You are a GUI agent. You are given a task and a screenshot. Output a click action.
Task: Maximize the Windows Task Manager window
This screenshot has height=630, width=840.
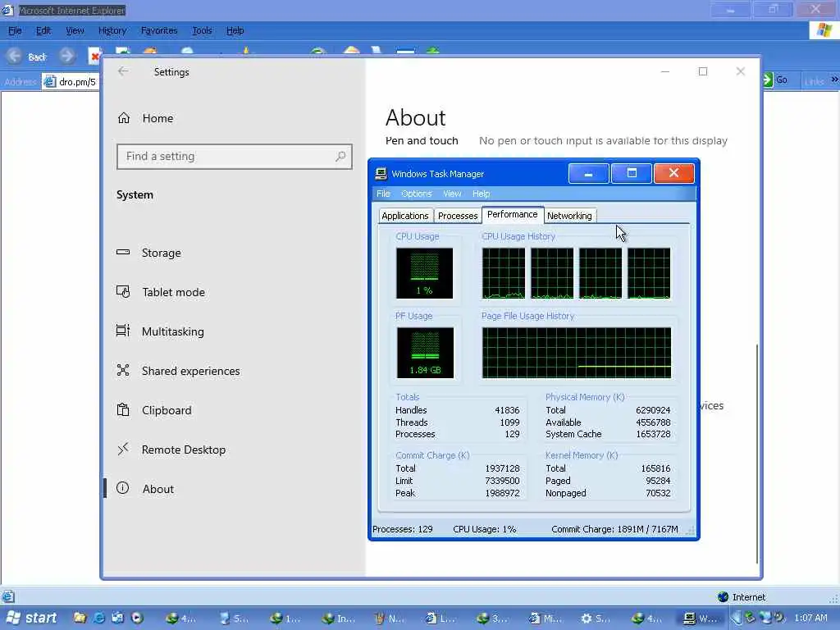click(x=632, y=174)
